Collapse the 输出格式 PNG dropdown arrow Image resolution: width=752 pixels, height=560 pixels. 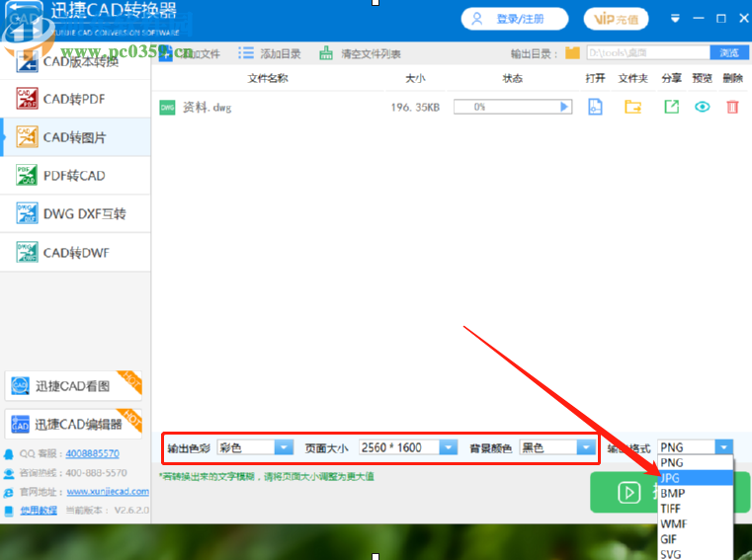coord(723,446)
